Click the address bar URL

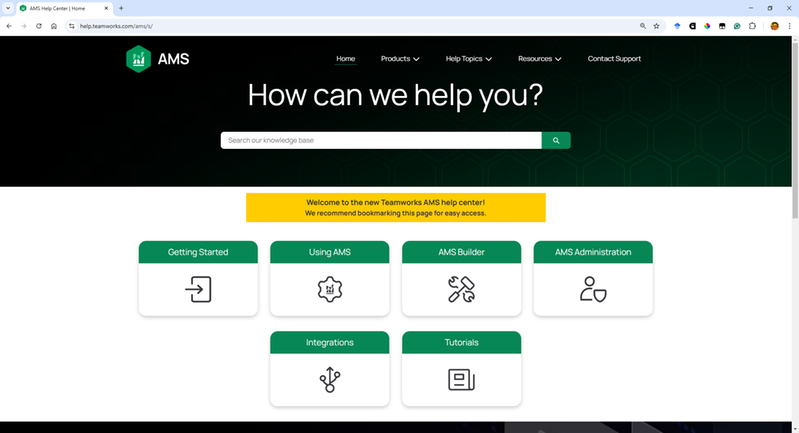click(x=116, y=26)
